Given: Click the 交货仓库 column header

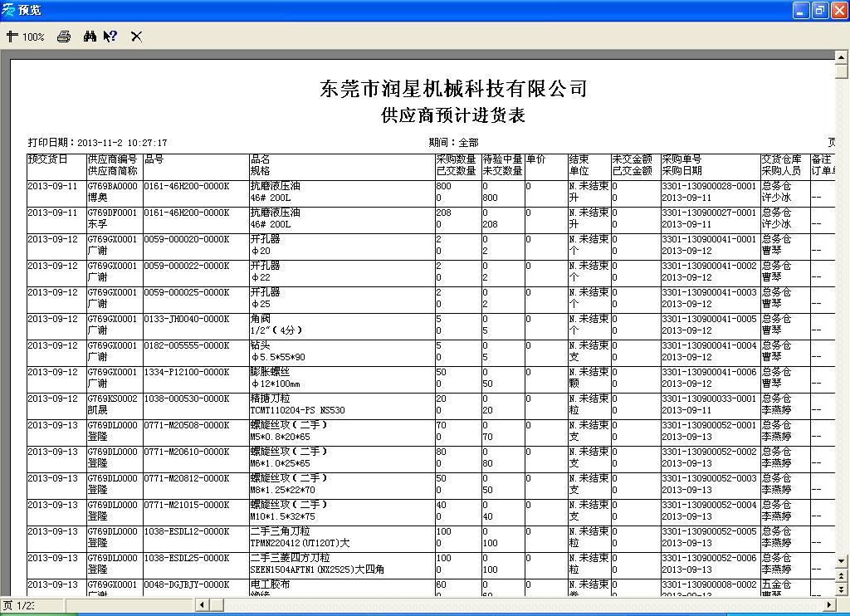Looking at the screenshot, I should tap(782, 159).
